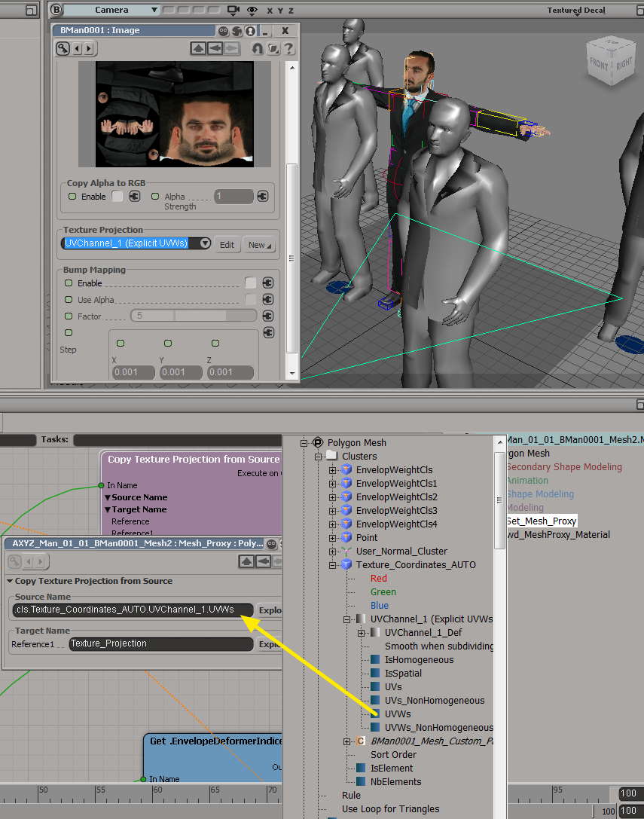Click the Polygon Mesh node icon in tree
This screenshot has width=644, height=819.
318,442
